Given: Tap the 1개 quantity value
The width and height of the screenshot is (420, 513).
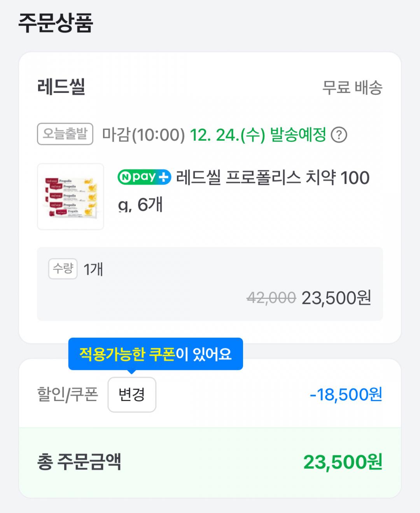Looking at the screenshot, I should pos(93,269).
